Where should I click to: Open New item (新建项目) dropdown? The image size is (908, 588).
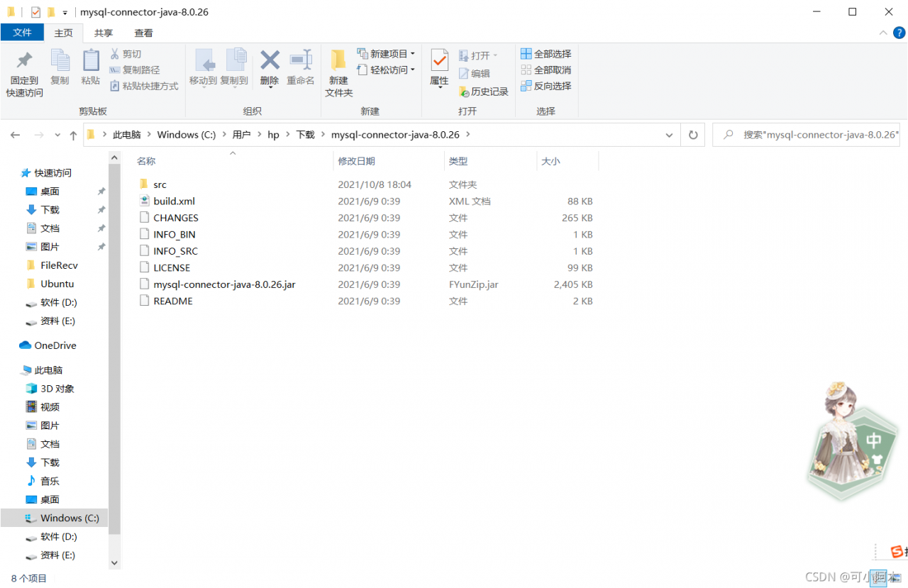[x=386, y=54]
